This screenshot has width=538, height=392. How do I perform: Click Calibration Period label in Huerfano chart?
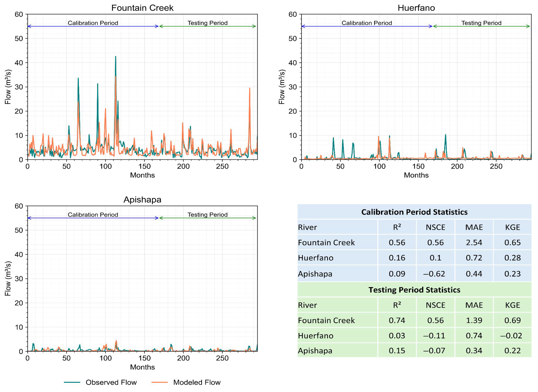[366, 23]
